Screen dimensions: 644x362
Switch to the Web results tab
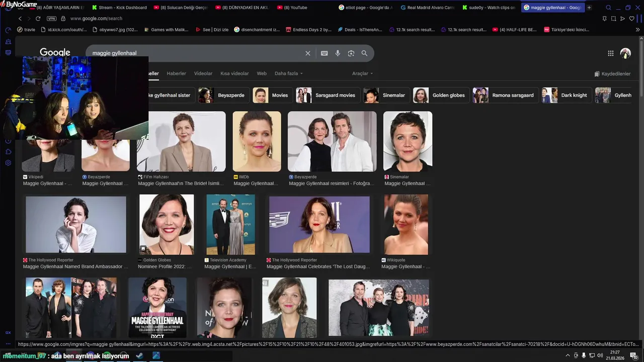pyautogui.click(x=262, y=73)
